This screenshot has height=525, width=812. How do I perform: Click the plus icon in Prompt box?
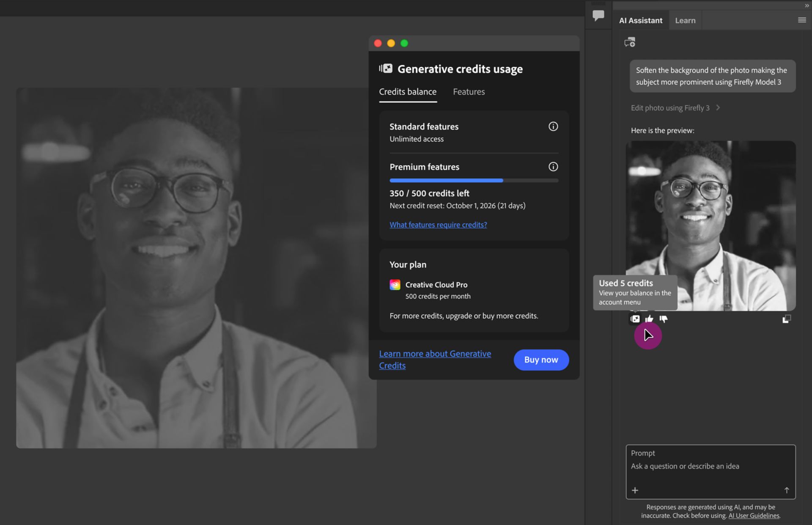(635, 490)
